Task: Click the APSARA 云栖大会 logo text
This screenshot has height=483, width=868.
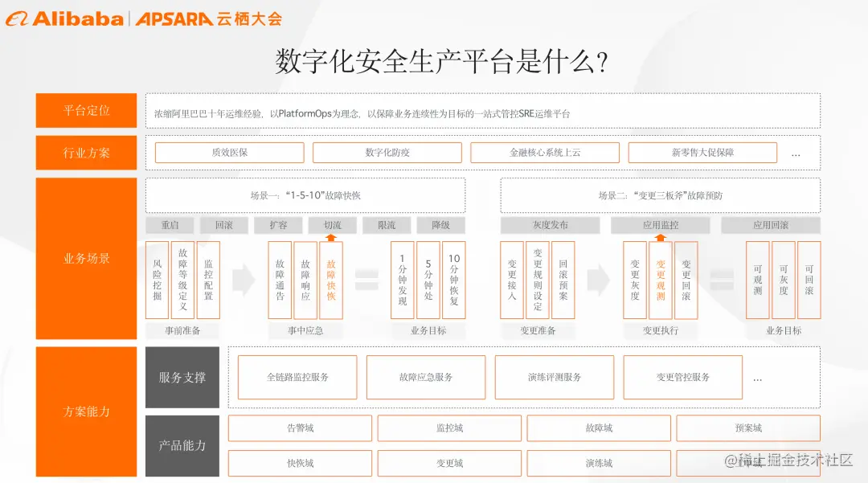Action: point(209,18)
